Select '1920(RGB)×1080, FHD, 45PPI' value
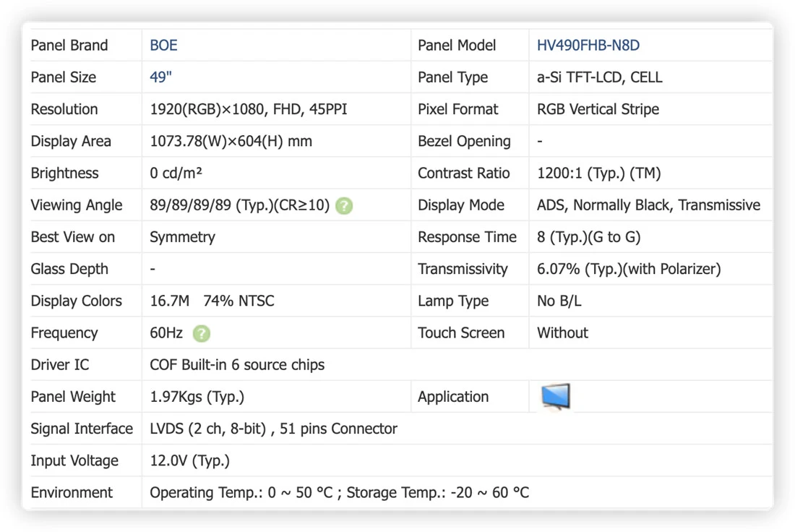 [249, 109]
